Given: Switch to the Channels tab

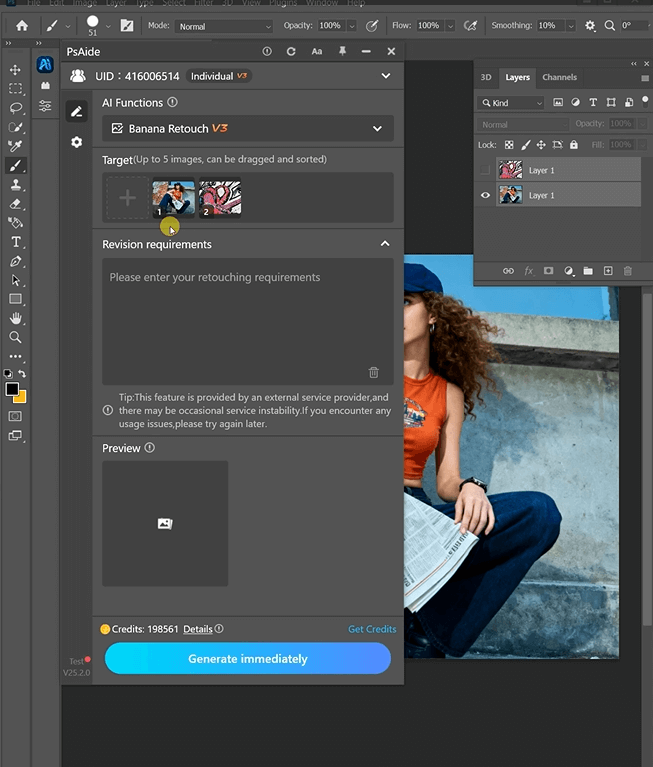Looking at the screenshot, I should [559, 77].
